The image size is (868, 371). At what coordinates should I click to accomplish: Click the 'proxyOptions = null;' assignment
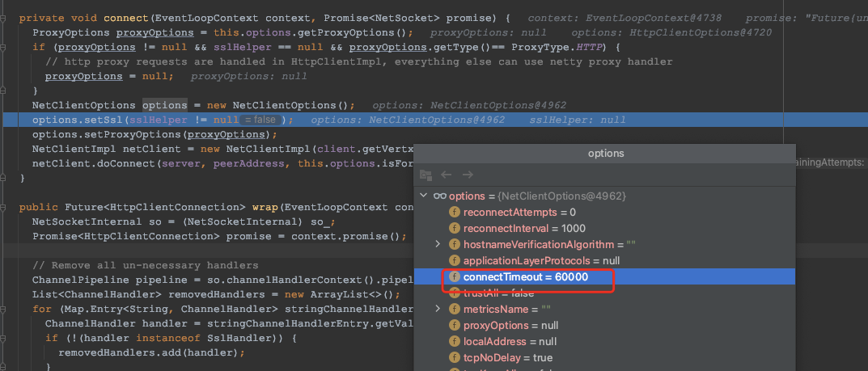(x=109, y=76)
